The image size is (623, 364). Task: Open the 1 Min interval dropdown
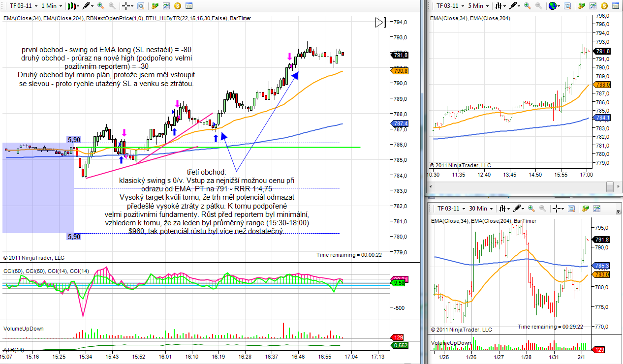pyautogui.click(x=52, y=6)
